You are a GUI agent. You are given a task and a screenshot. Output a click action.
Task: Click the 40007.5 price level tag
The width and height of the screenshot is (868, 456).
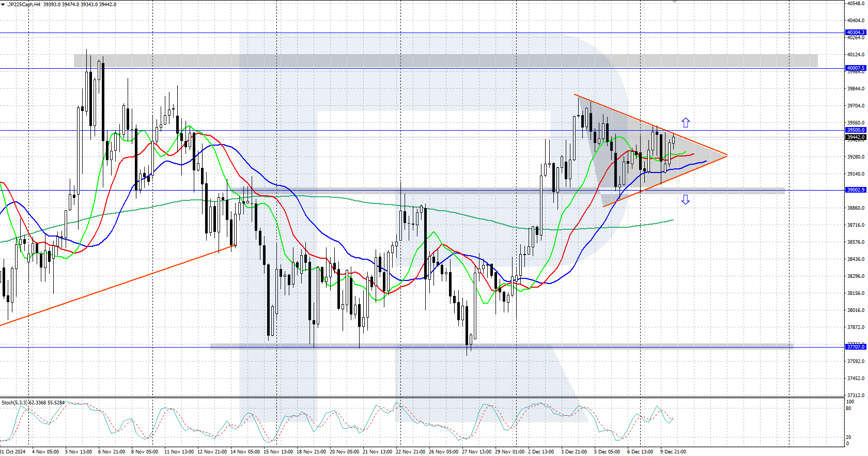coord(856,68)
